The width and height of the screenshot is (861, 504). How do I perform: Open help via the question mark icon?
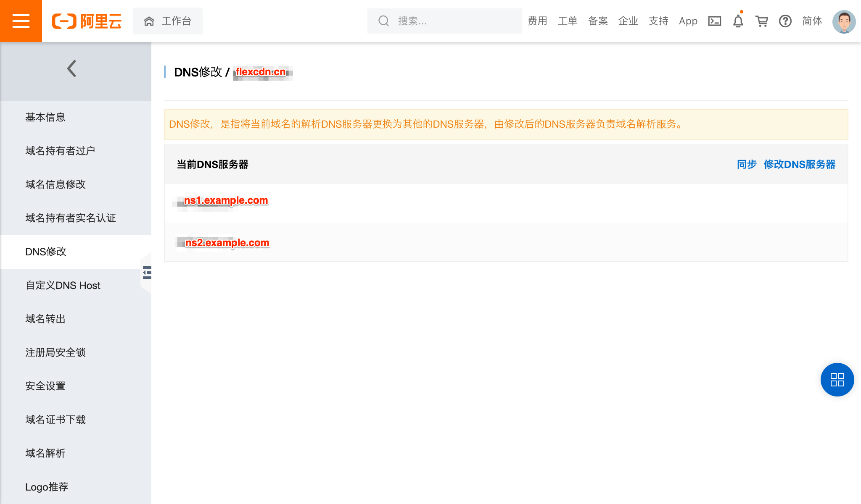click(785, 21)
